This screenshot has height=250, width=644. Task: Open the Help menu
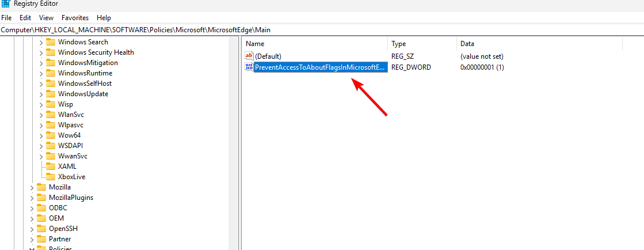pos(104,18)
